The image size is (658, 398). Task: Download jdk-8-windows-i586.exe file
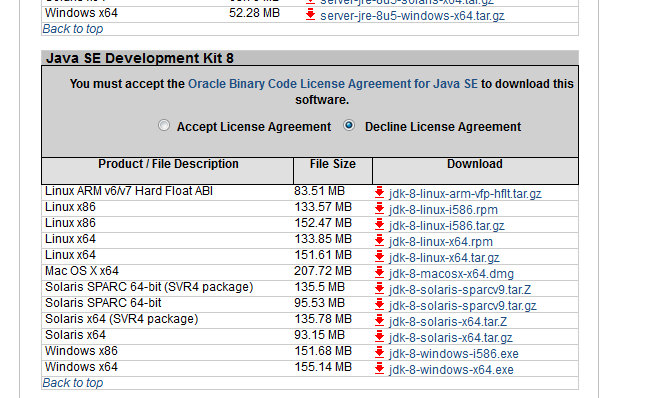point(454,353)
